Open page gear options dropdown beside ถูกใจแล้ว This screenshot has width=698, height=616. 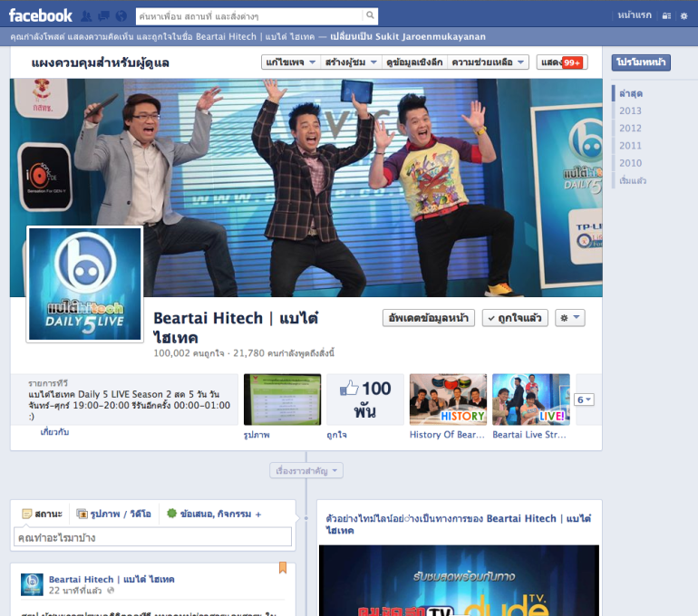(x=570, y=318)
